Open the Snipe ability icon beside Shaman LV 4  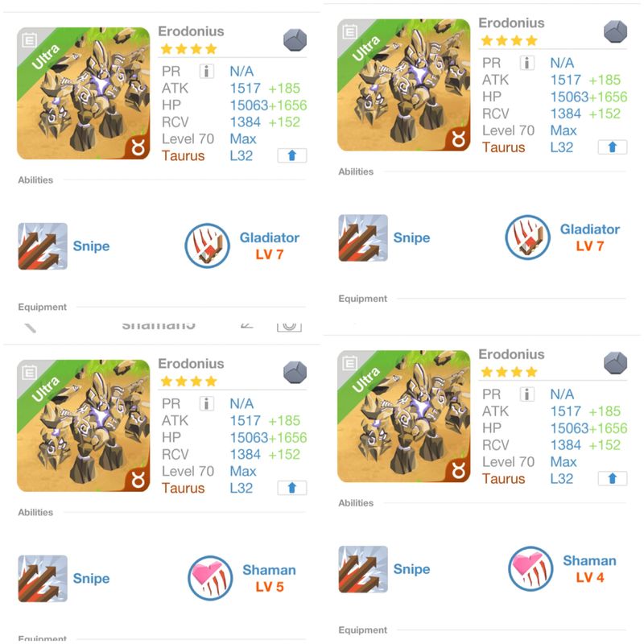click(363, 569)
